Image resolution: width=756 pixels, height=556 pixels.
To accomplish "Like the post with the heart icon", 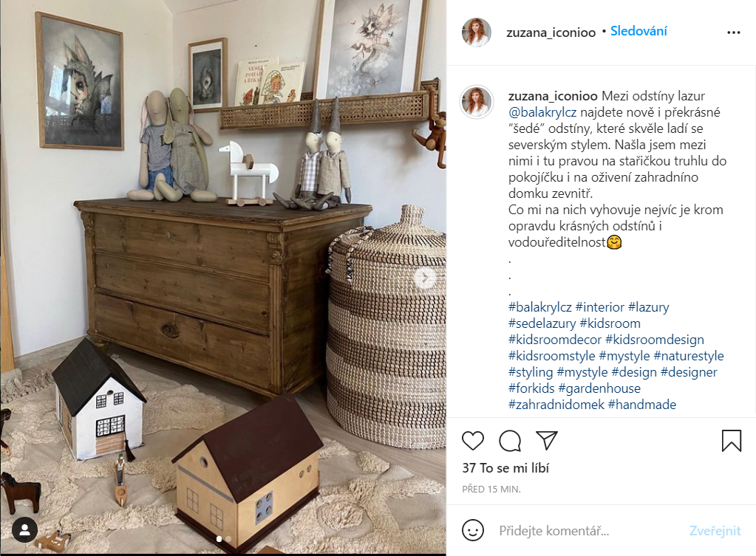I will pyautogui.click(x=472, y=440).
